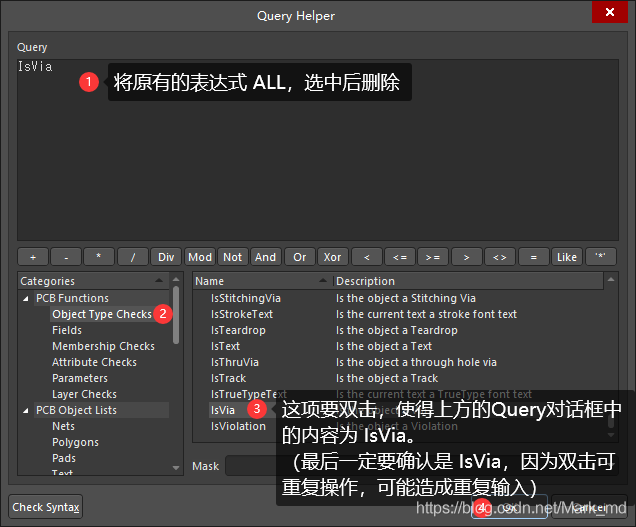Select Object Type Checks category

click(102, 314)
